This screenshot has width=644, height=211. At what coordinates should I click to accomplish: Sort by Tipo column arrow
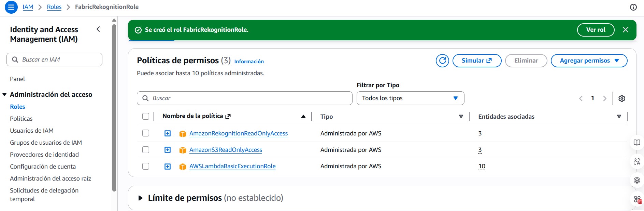461,117
